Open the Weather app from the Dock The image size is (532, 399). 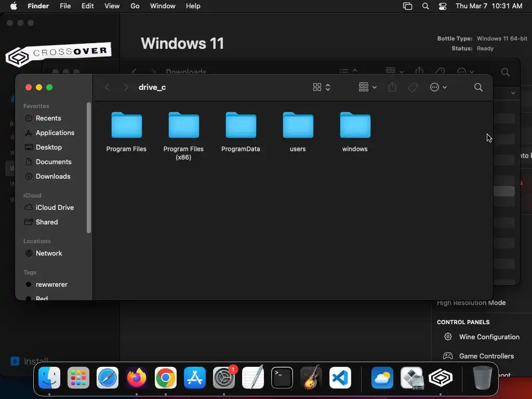382,378
